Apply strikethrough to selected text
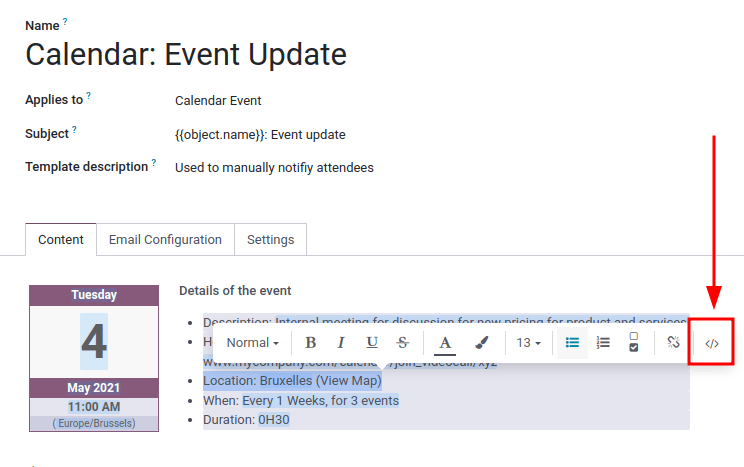Image resolution: width=744 pixels, height=467 pixels. [402, 343]
